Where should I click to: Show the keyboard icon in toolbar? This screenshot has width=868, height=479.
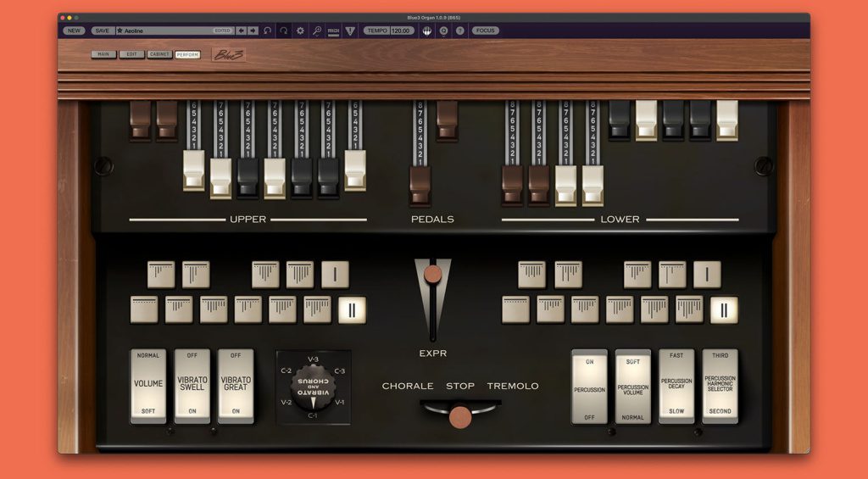(x=427, y=31)
